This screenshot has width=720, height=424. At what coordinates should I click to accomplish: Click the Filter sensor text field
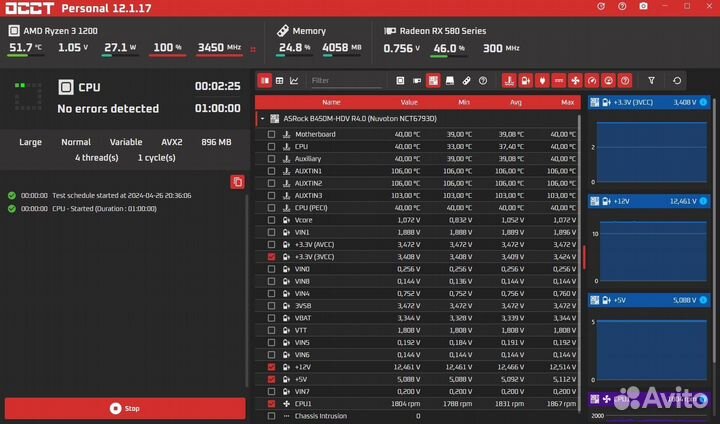346,80
